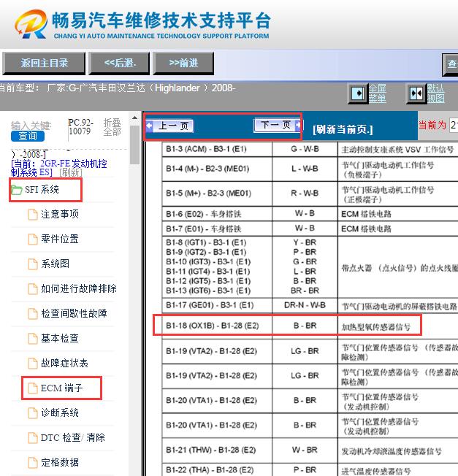Click the full-screen menu icon
This screenshot has width=458, height=476.
point(358,93)
